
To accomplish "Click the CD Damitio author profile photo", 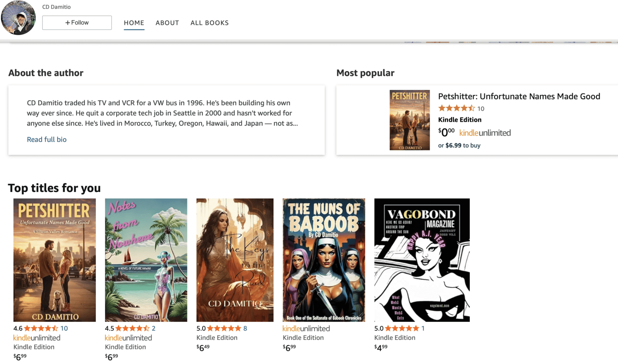I will click(x=18, y=17).
